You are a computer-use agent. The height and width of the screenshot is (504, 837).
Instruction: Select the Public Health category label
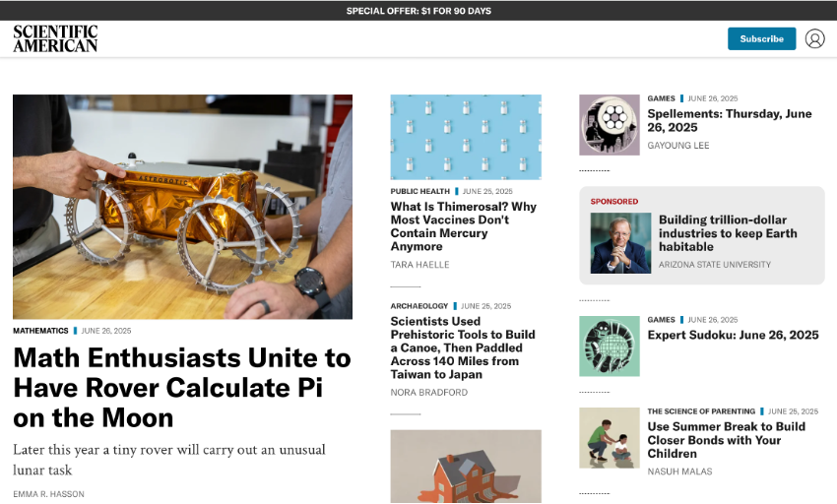pyautogui.click(x=420, y=191)
